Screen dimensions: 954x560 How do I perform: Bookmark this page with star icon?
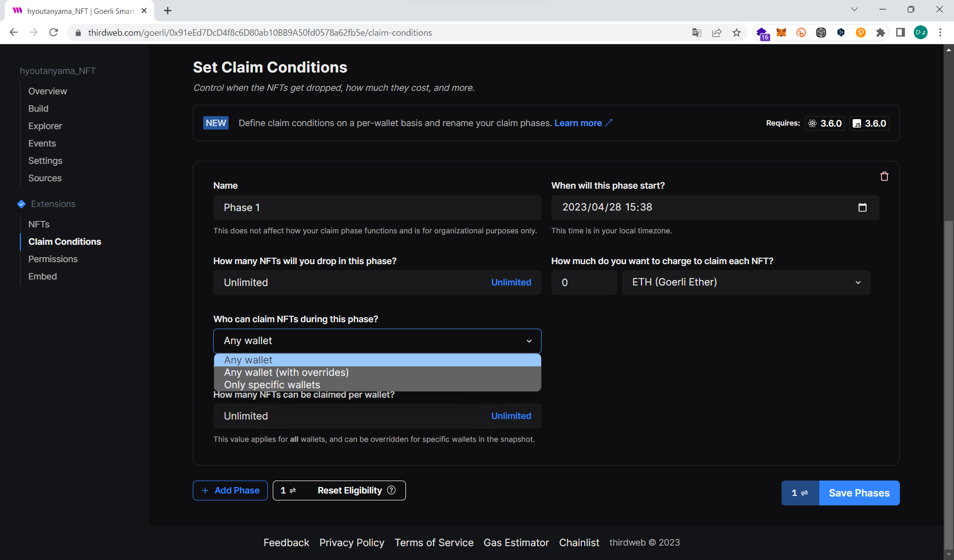click(736, 33)
